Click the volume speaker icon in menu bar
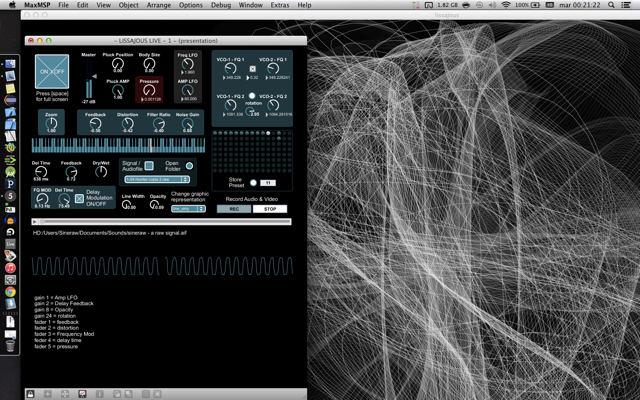640x400 pixels. [x=492, y=5]
